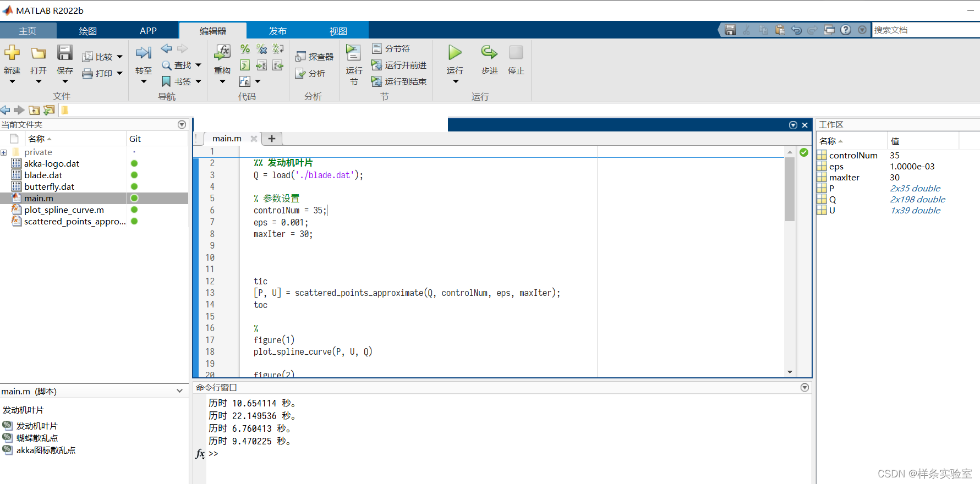
Task: Click the Name (名称) column header in workspace
Action: (852, 141)
